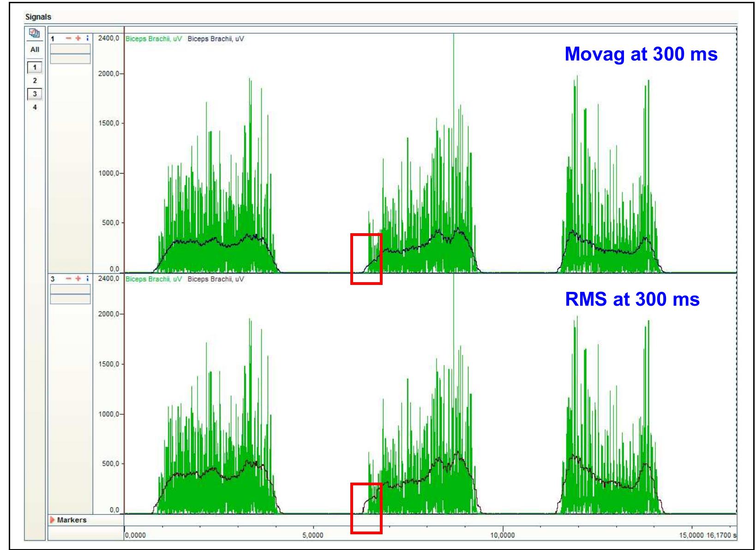Click minus icon on channel 1 header
The height and width of the screenshot is (550, 756).
[69, 38]
